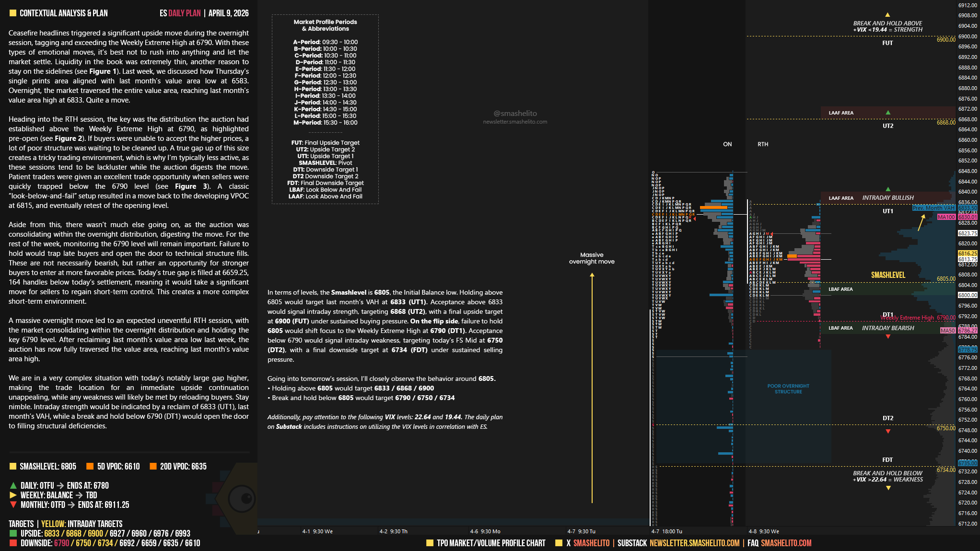Click the MA100 price label

[x=946, y=217]
